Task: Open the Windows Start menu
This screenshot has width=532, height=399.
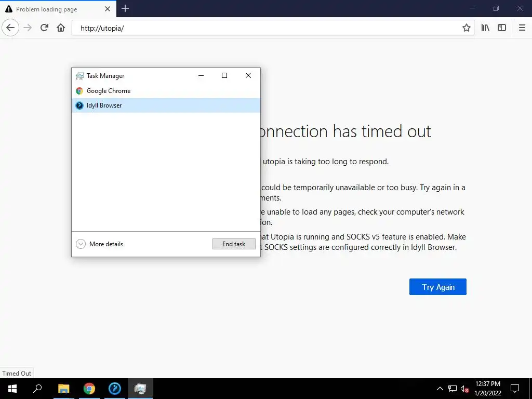Action: click(x=12, y=389)
